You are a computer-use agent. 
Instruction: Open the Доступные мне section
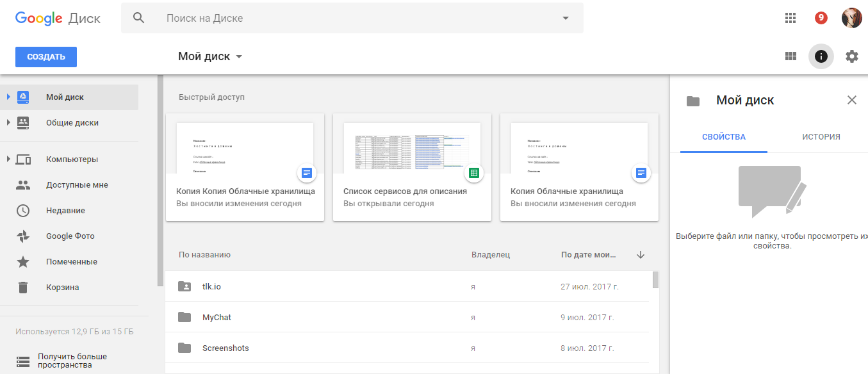coord(76,184)
